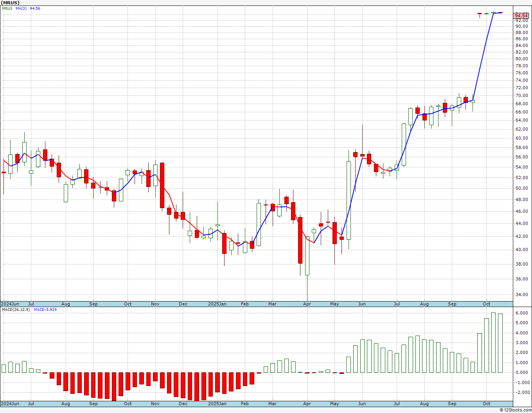Click the 46.00 price axis label
This screenshot has height=413, width=532.
coord(521,212)
